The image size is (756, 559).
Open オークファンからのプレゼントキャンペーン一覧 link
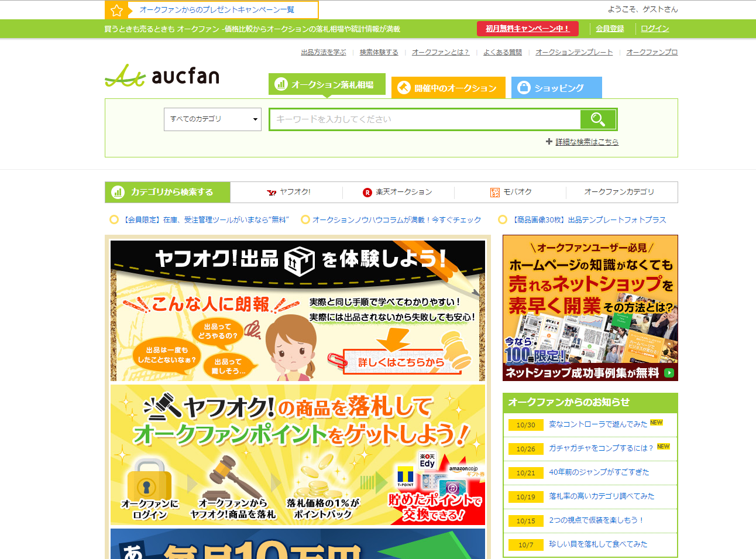tap(217, 10)
